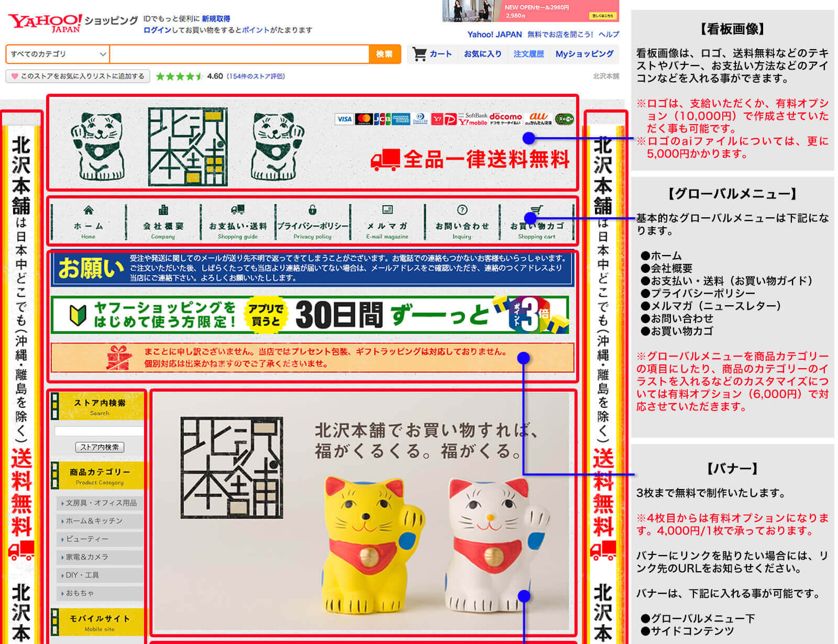Open お支払い・送料 Shopping guide menu
The image size is (838, 644).
coord(238,222)
